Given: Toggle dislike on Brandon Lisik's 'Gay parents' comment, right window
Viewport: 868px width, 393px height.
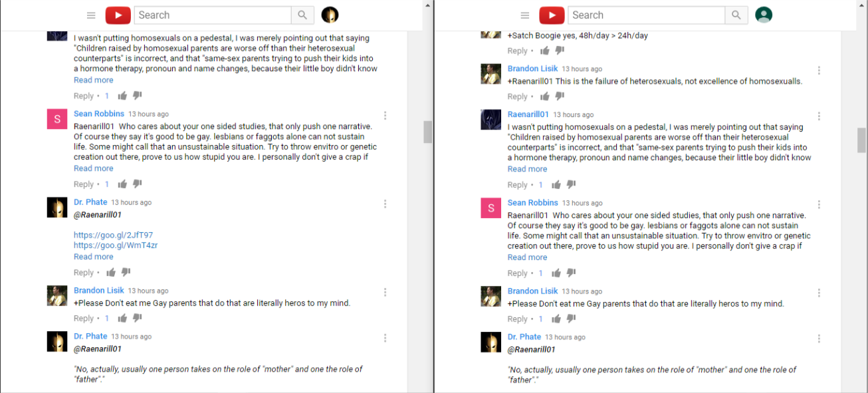Looking at the screenshot, I should (x=571, y=319).
